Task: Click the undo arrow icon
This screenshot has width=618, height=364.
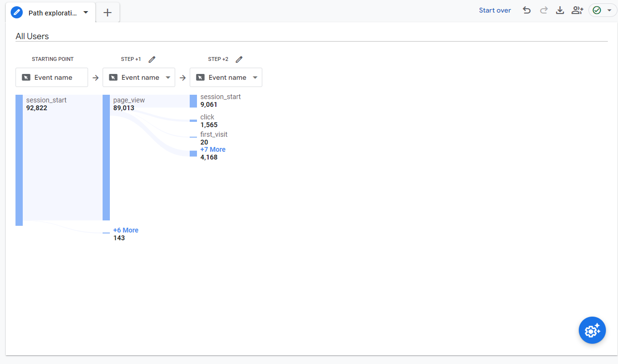Action: pyautogui.click(x=527, y=10)
